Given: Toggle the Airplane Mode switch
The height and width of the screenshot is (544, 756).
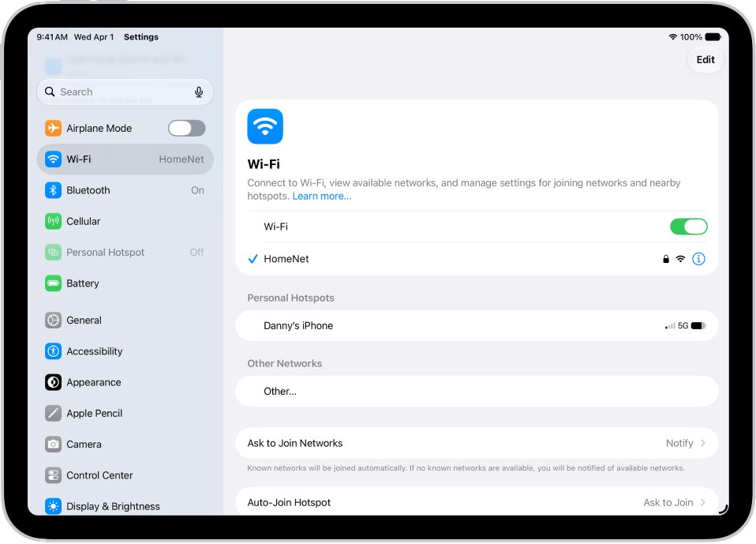Looking at the screenshot, I should (x=186, y=128).
